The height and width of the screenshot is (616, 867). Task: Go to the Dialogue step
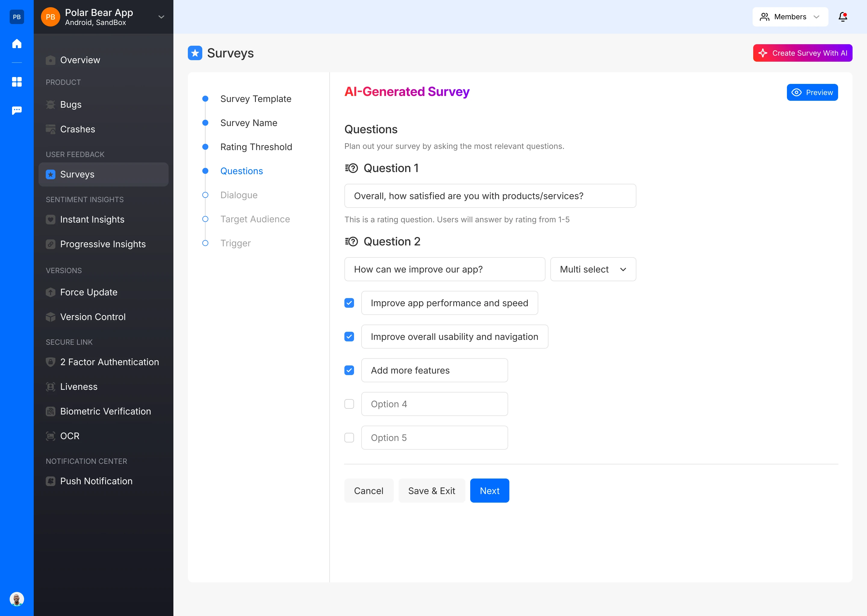point(239,195)
